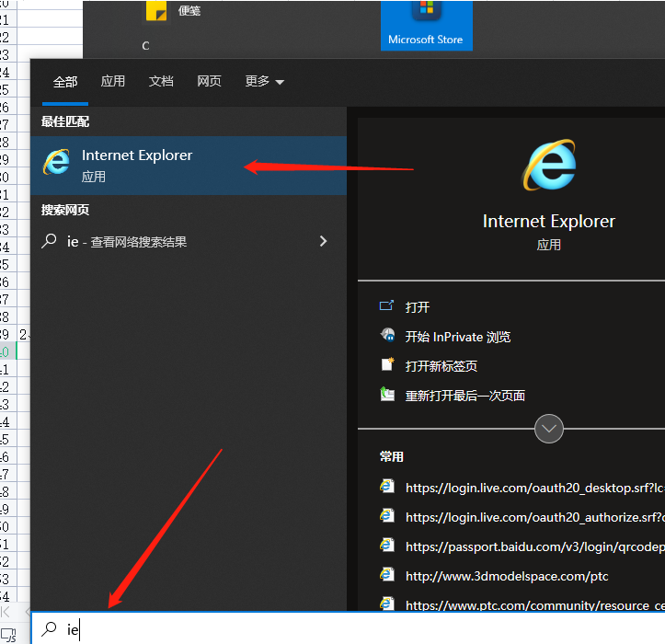Switch to the 文档 tab
The width and height of the screenshot is (665, 644).
click(161, 81)
